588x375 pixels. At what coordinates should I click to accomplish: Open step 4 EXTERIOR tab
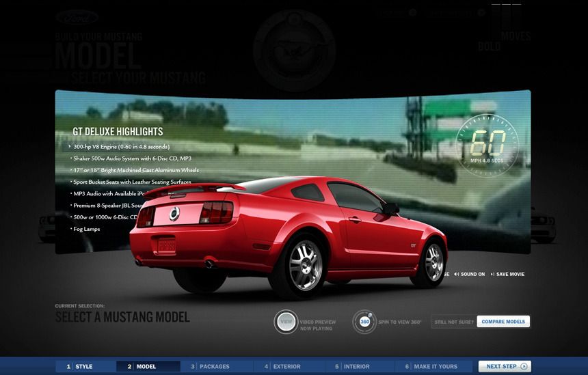pyautogui.click(x=289, y=366)
